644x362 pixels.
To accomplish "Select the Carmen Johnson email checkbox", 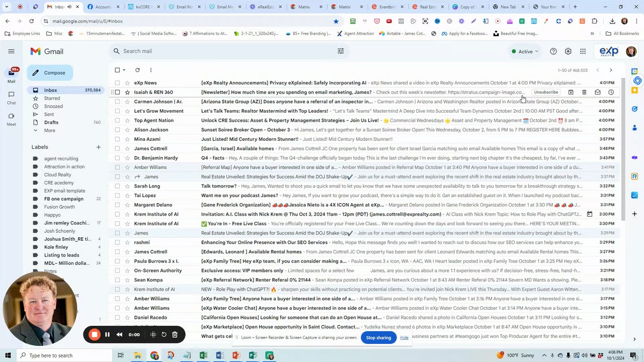I will 117,102.
